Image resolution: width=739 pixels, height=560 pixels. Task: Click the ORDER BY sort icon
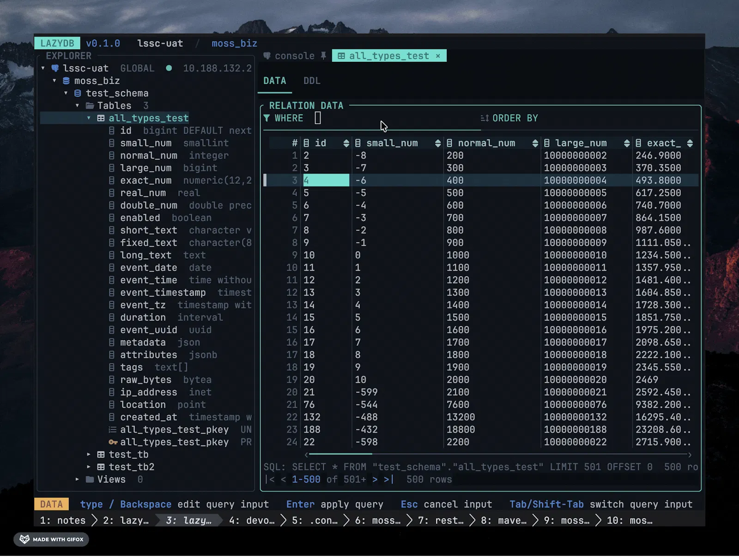coord(485,118)
